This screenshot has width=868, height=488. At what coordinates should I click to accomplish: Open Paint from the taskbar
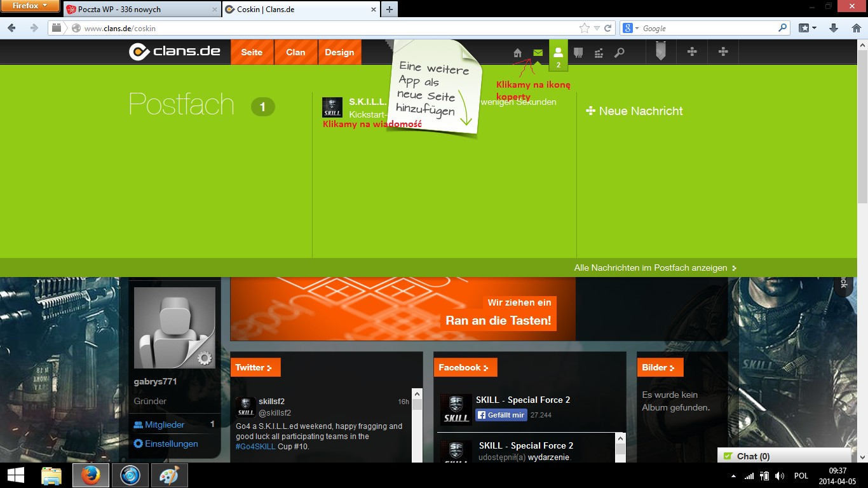point(169,475)
